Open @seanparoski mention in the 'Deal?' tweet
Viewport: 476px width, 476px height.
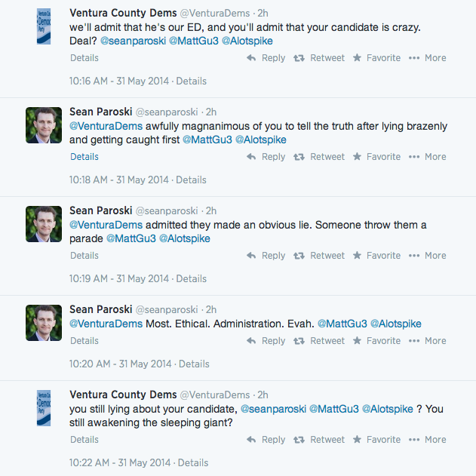[x=133, y=41]
